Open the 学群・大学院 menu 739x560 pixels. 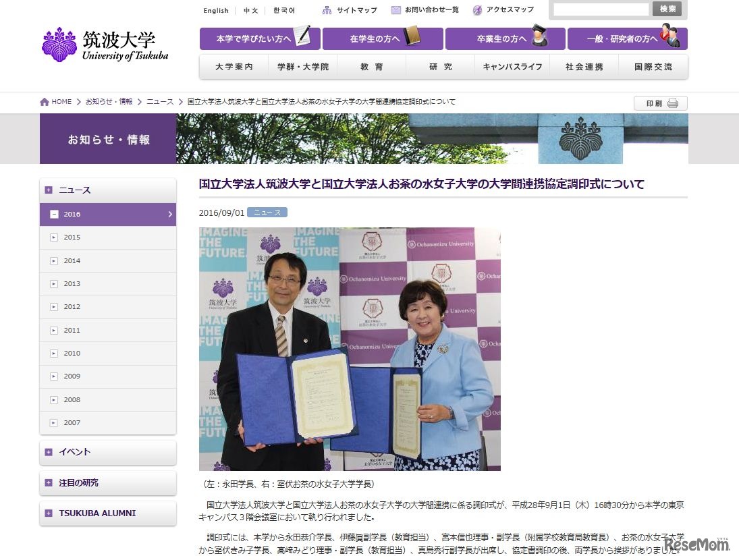tap(303, 67)
